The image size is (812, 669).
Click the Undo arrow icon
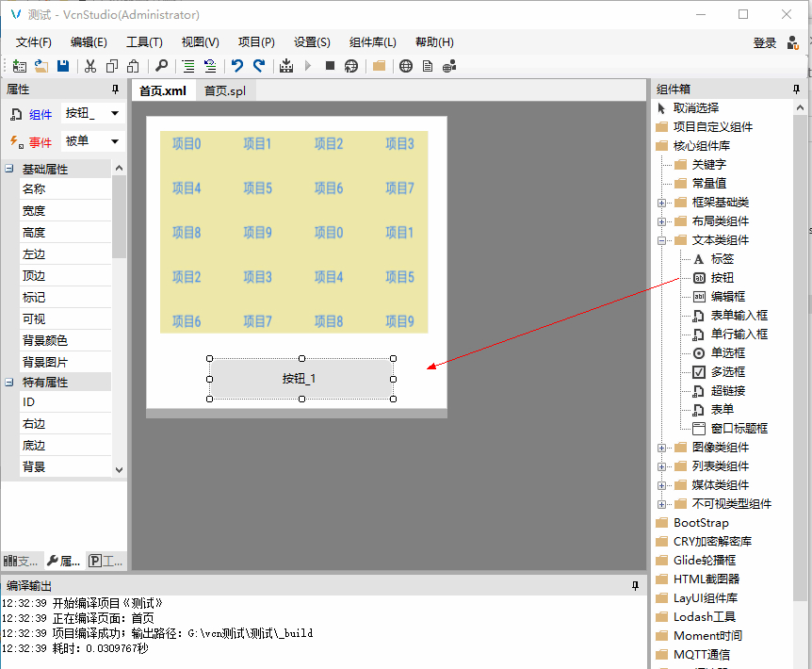[x=236, y=66]
